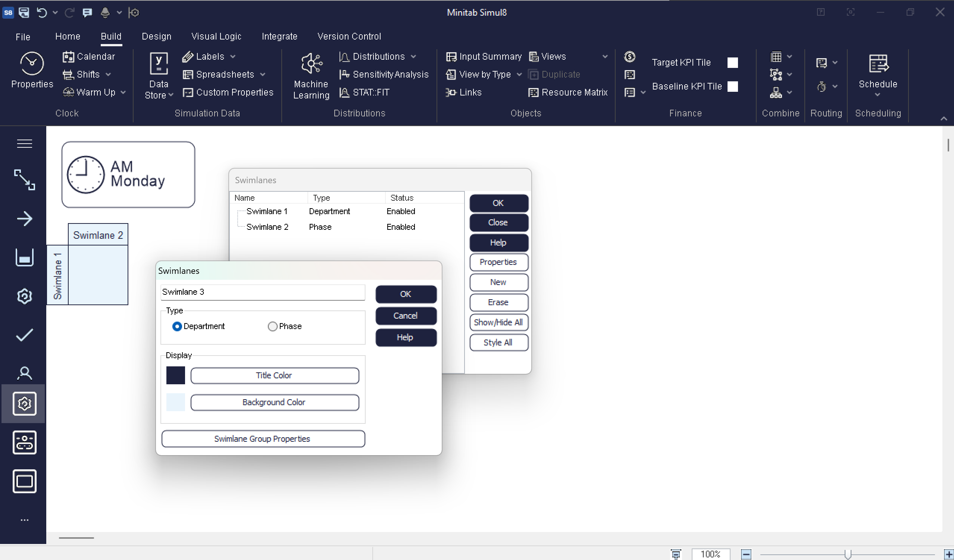This screenshot has height=560, width=954.
Task: Collapse the ribbon with the chevron
Action: (x=944, y=119)
